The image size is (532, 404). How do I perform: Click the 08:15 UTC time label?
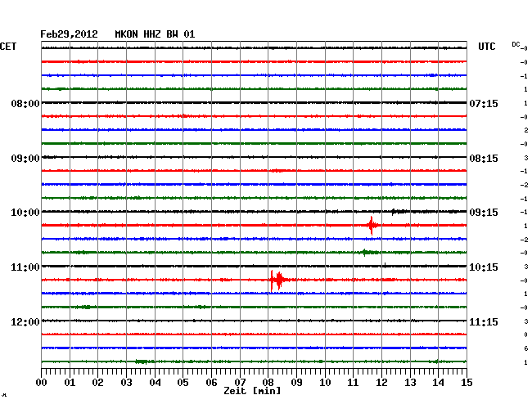[x=484, y=159]
